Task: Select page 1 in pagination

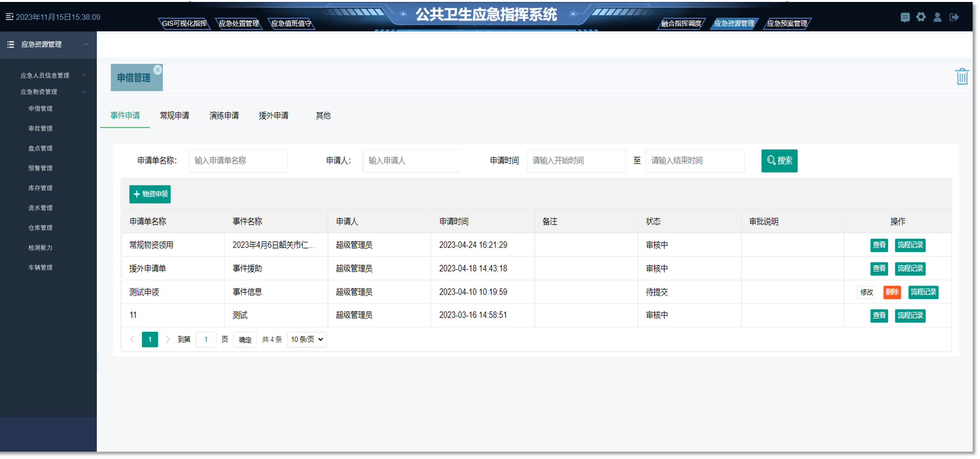Action: tap(150, 340)
